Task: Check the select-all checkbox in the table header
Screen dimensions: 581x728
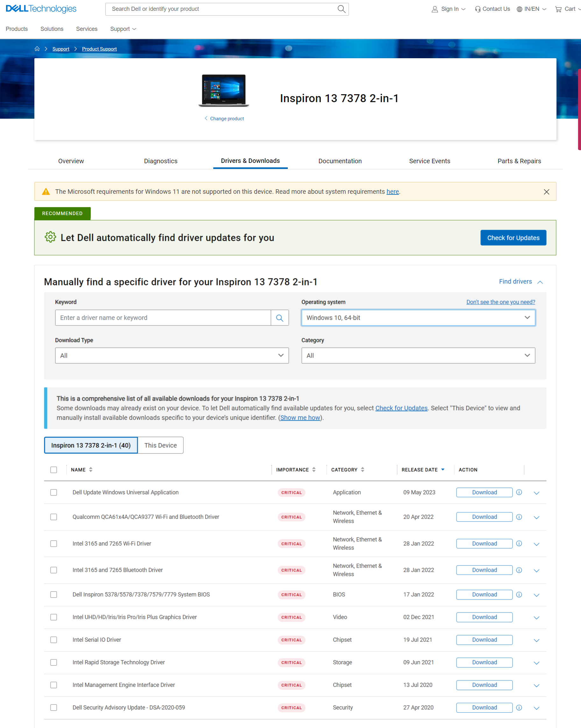Action: coord(53,470)
